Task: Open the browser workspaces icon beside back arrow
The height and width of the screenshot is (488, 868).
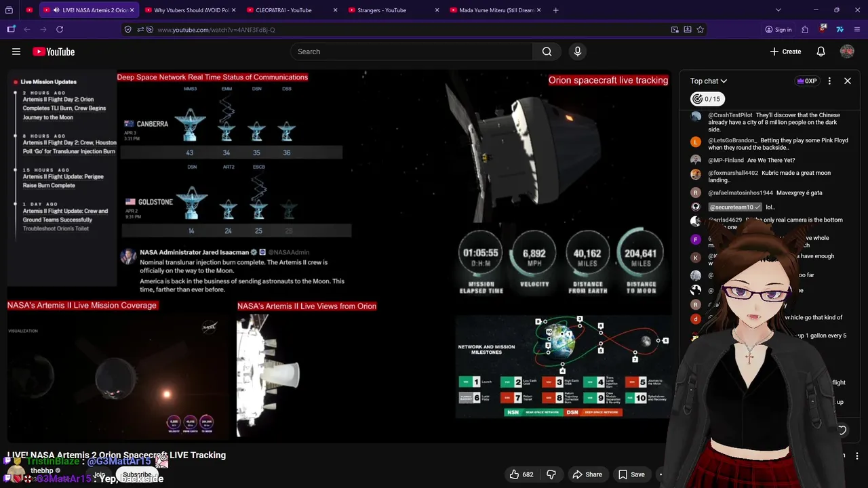Action: (x=11, y=30)
